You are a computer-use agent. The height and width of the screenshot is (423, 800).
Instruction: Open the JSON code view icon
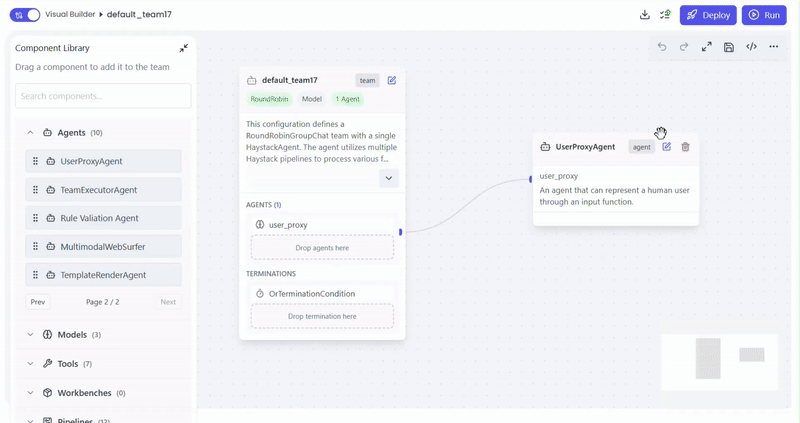751,47
